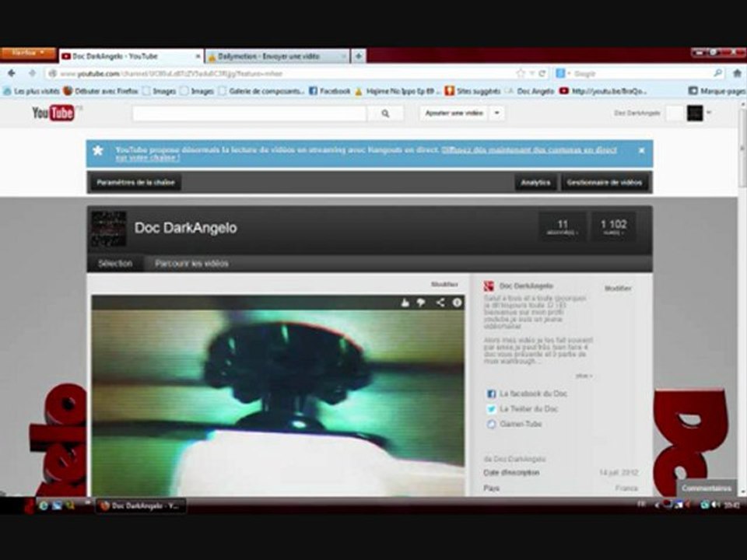
Task: Click Modifier in the description panel
Action: [618, 288]
